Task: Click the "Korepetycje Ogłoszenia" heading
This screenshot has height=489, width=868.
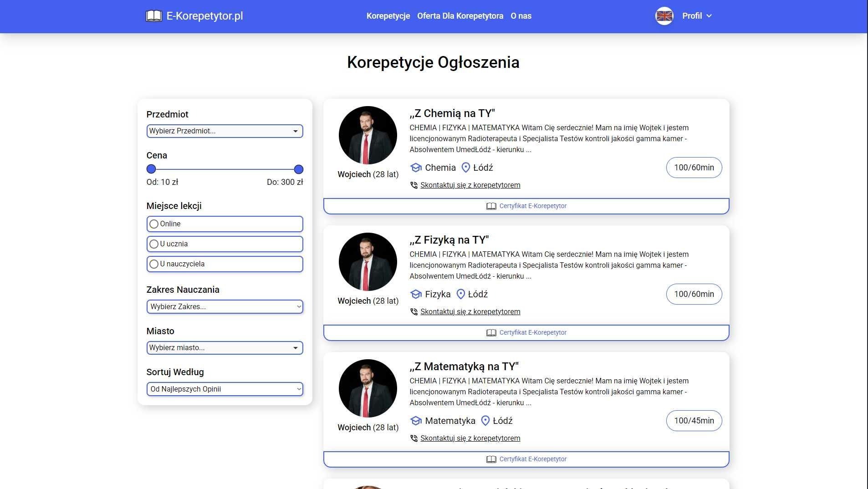Action: pyautogui.click(x=433, y=62)
